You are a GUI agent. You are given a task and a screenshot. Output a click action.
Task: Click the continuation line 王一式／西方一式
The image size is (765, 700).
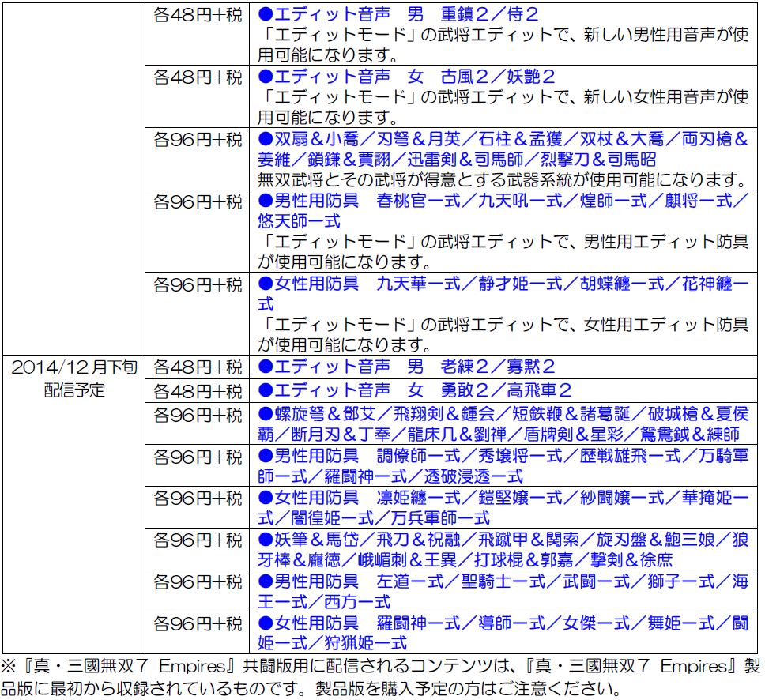[x=324, y=602]
